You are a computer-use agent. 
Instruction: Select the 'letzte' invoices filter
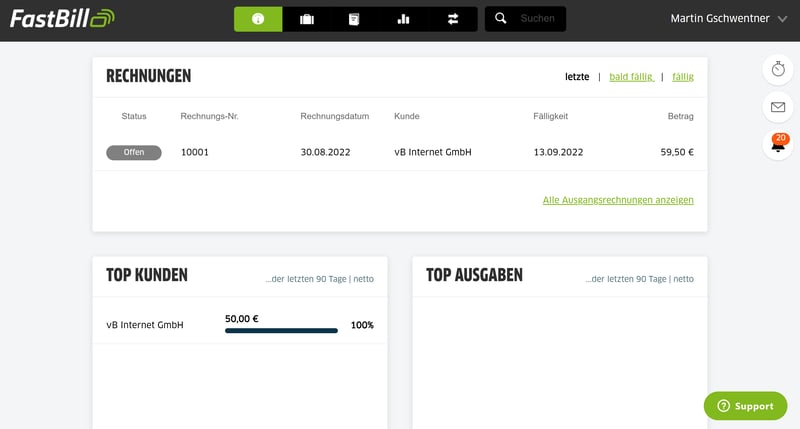click(x=577, y=77)
